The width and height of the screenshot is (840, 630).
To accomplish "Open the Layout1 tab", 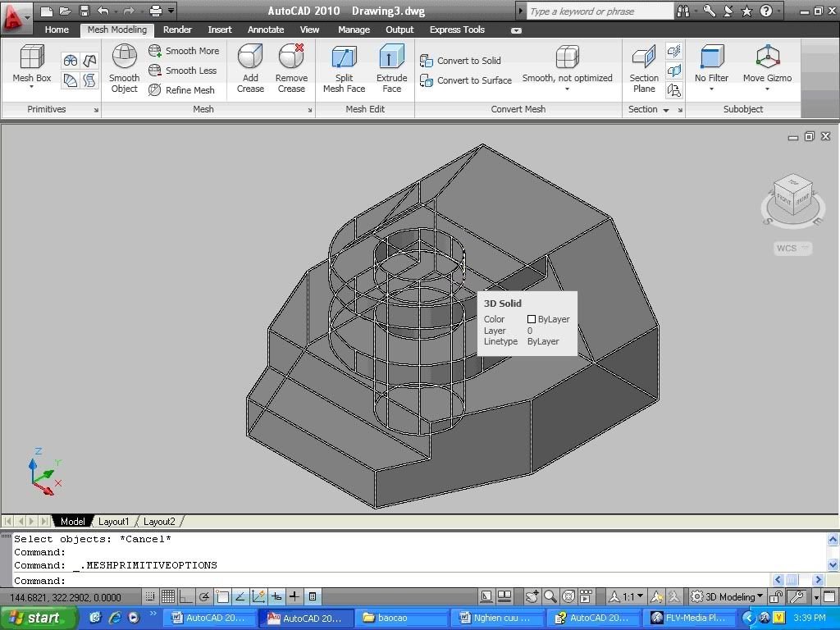I will 113,521.
